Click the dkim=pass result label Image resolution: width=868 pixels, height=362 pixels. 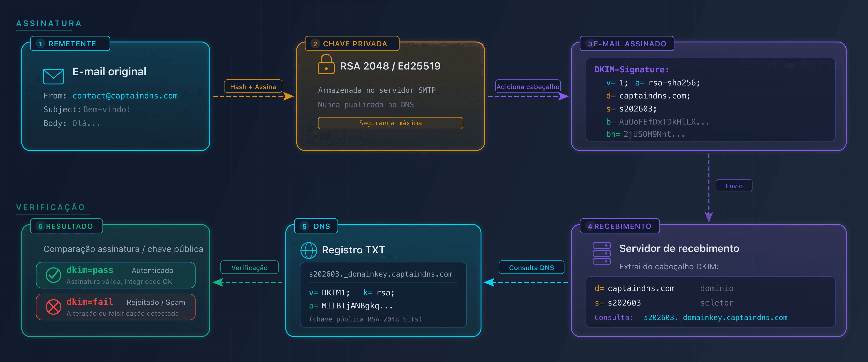pyautogui.click(x=90, y=270)
